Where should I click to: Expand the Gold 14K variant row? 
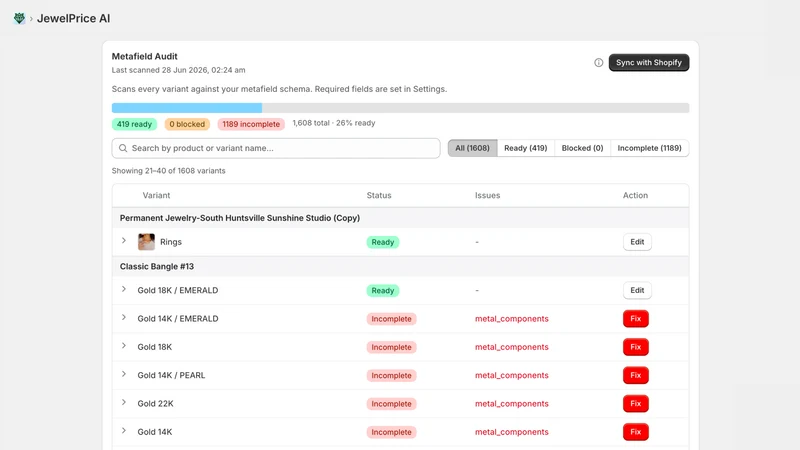tap(123, 431)
